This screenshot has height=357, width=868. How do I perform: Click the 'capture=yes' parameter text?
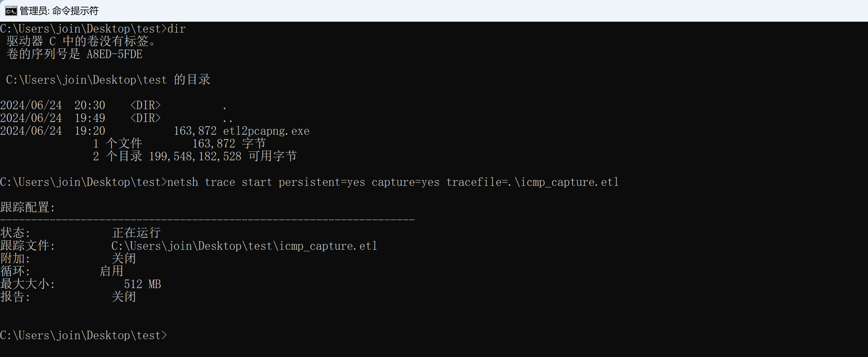click(x=406, y=182)
